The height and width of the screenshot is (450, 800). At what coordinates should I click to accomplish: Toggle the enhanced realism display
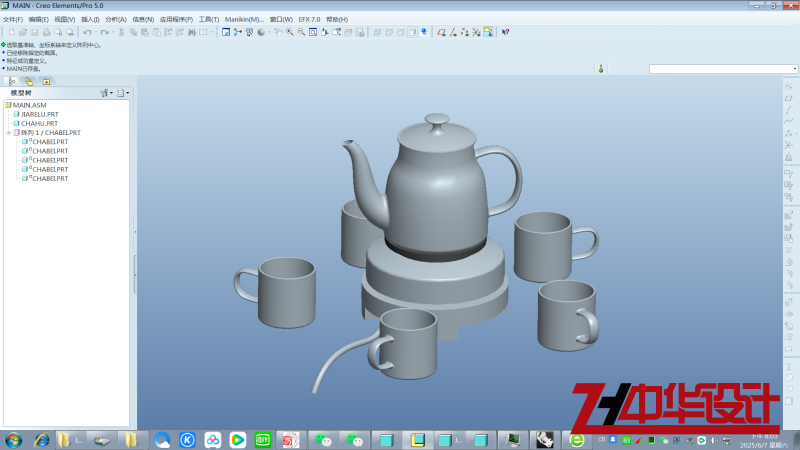424,32
